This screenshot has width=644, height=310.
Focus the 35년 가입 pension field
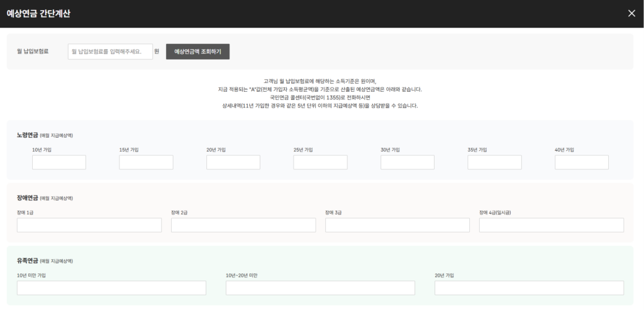pos(494,162)
